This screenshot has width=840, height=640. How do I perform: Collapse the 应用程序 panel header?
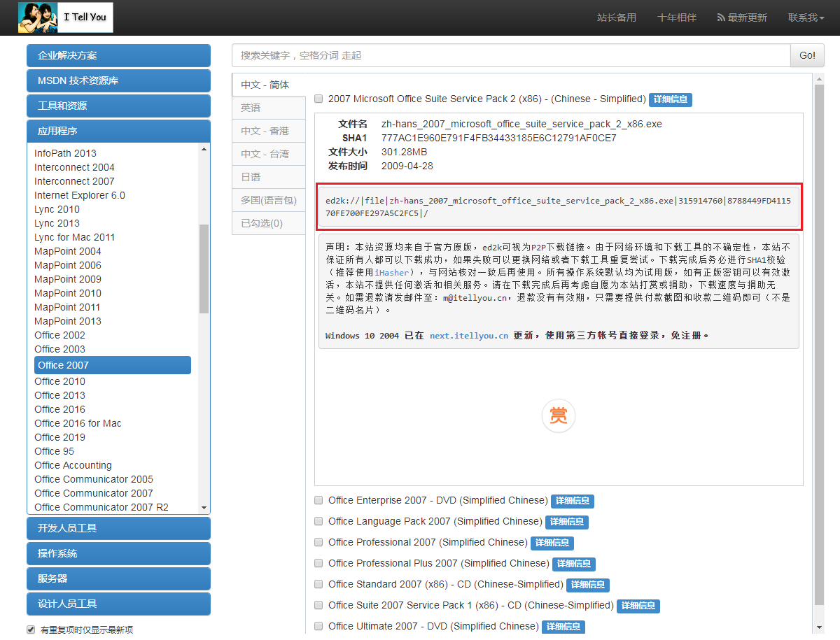(x=118, y=131)
